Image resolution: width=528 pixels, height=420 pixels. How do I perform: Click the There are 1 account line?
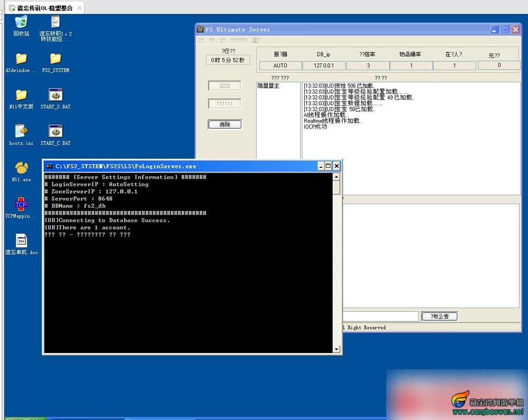(87, 227)
